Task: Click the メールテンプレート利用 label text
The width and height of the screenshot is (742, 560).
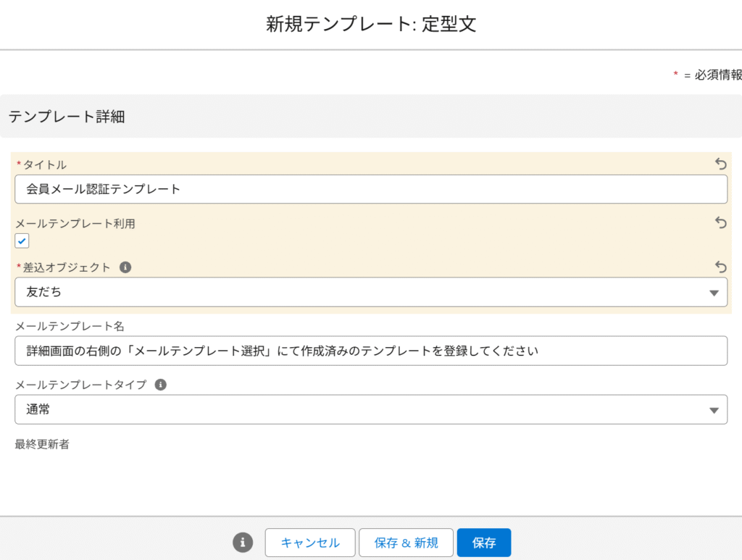Action: point(75,224)
